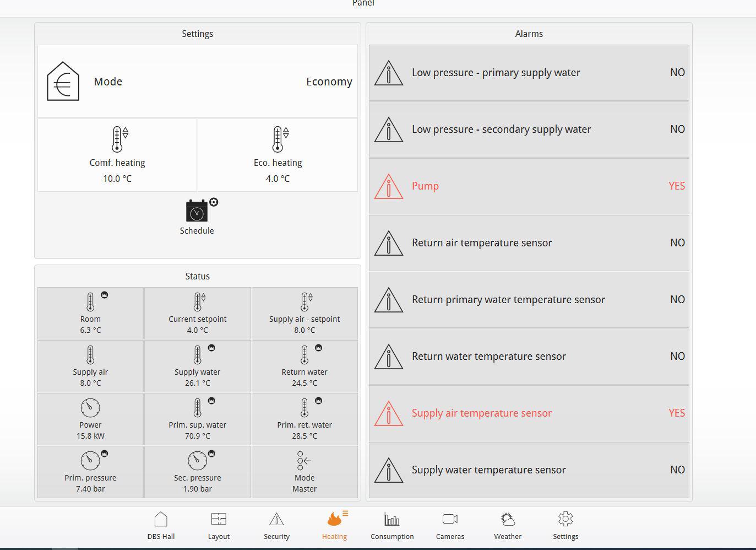
Task: Click the Economy mode house icon
Action: [63, 82]
